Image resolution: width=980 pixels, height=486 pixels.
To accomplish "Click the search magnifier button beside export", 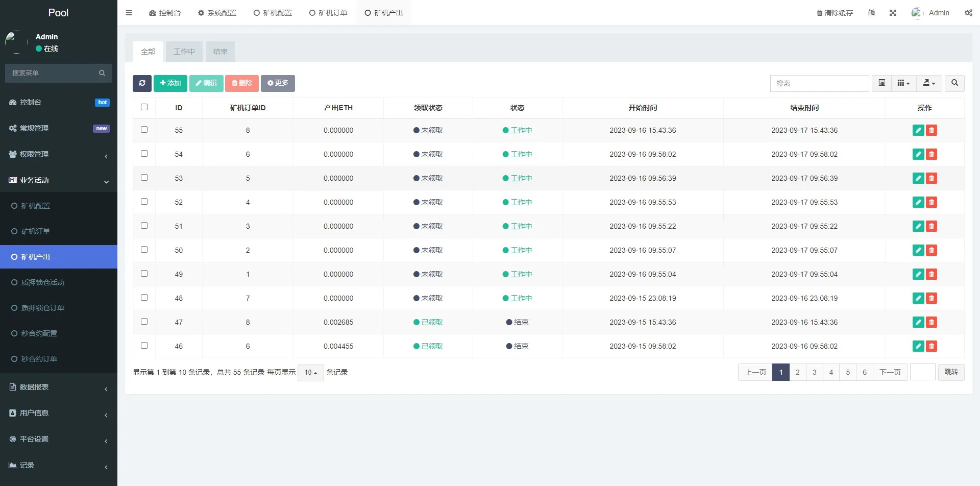I will (954, 83).
